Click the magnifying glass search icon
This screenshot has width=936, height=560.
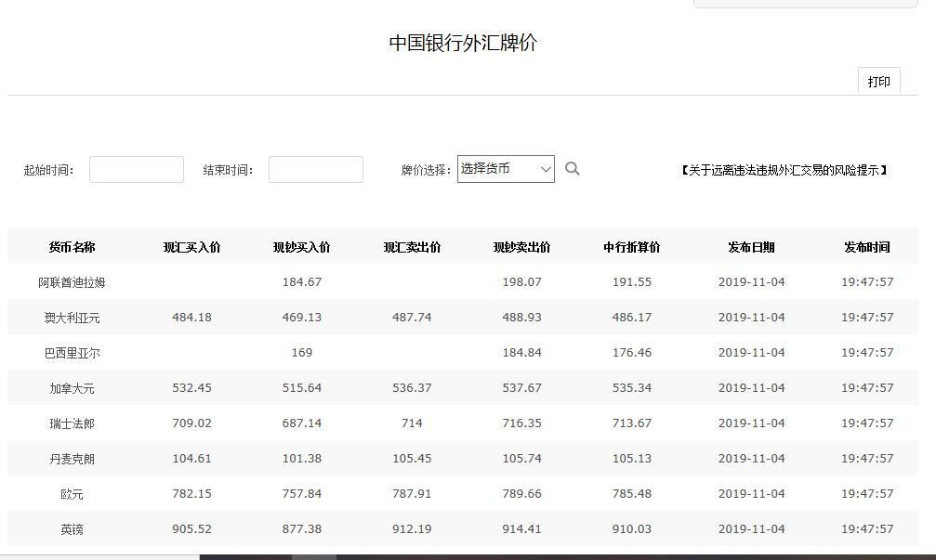pos(573,168)
